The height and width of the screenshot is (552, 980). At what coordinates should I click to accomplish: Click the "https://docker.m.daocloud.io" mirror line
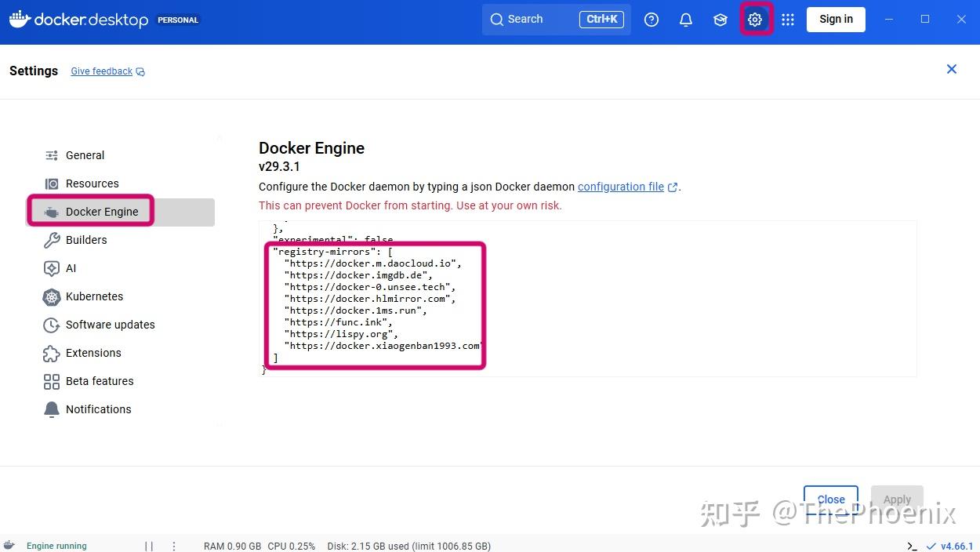click(372, 263)
